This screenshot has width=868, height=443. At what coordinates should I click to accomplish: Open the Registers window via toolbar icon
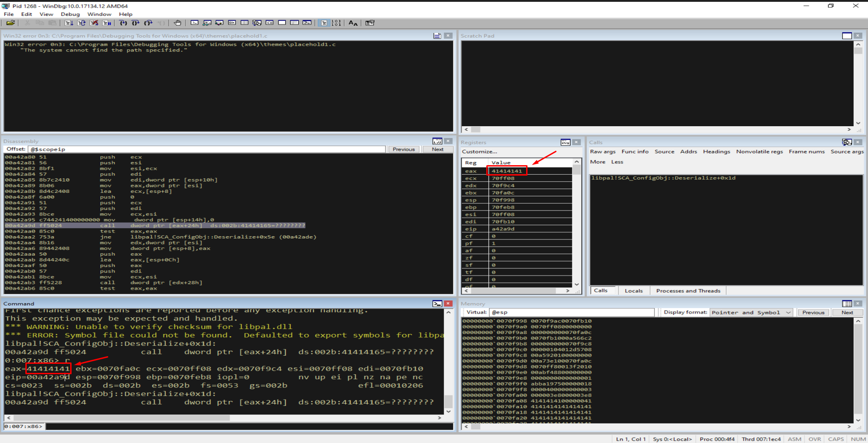pyautogui.click(x=232, y=23)
